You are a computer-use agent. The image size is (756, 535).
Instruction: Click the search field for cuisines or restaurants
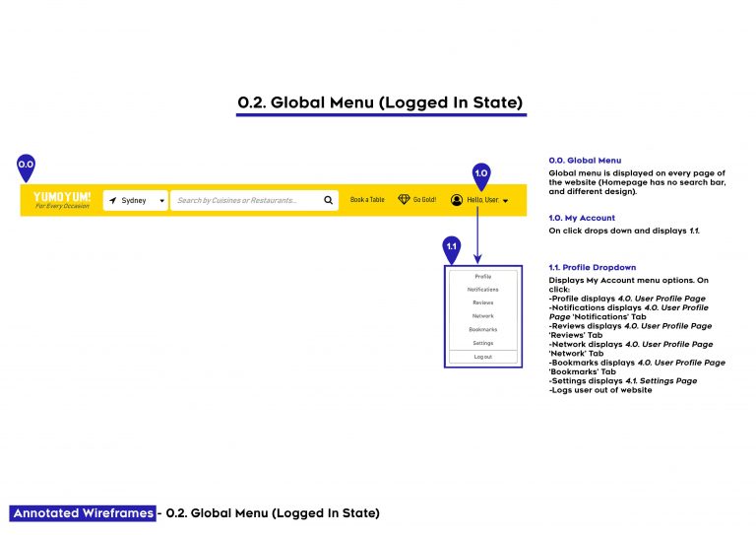coord(254,200)
